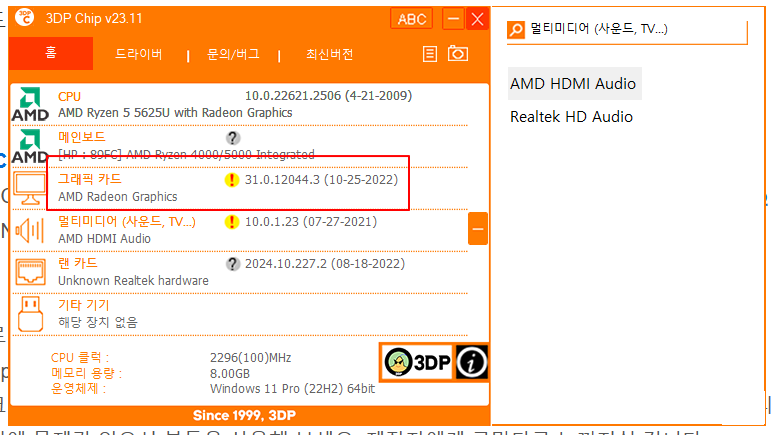Viewport: 773px width, 435px height.
Task: Open the 최신버전 tab
Action: 329,54
